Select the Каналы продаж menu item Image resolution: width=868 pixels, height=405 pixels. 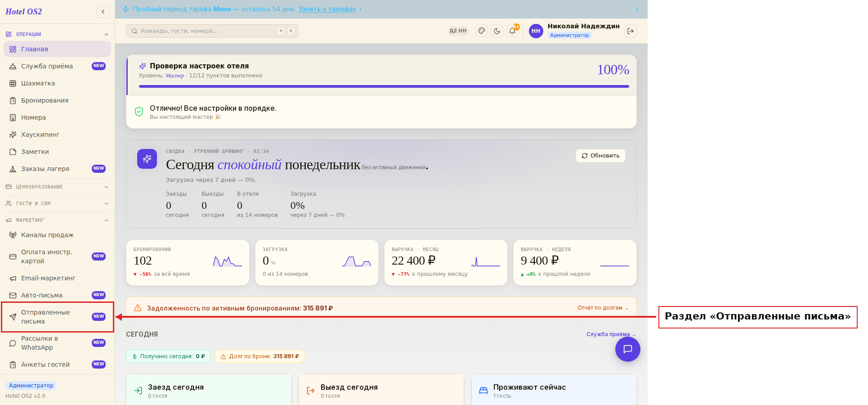[57, 235]
